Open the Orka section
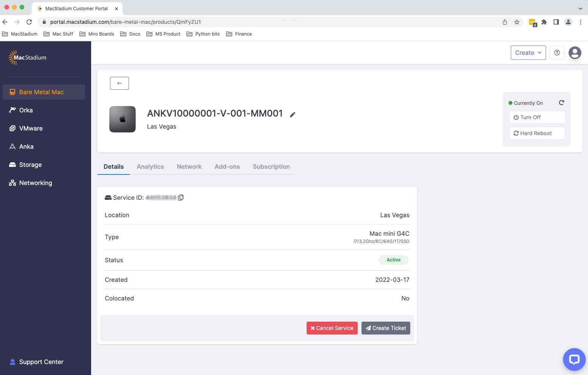 pyautogui.click(x=26, y=110)
